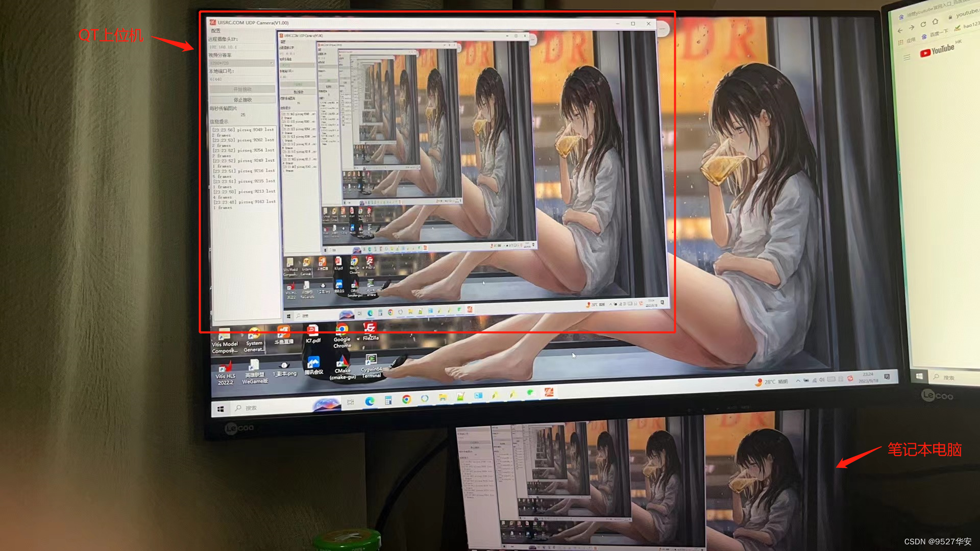The width and height of the screenshot is (980, 551).
Task: Click the network icon in system tray
Action: coord(814,380)
